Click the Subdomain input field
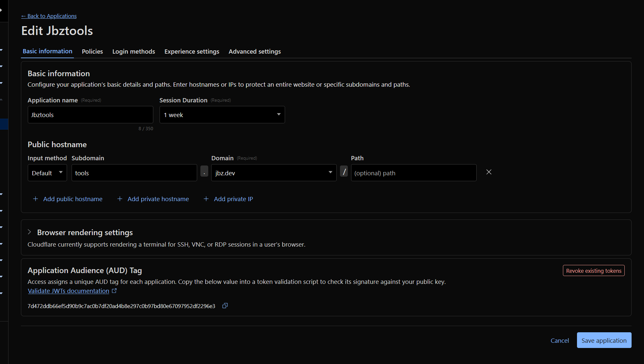This screenshot has height=364, width=644. point(134,173)
